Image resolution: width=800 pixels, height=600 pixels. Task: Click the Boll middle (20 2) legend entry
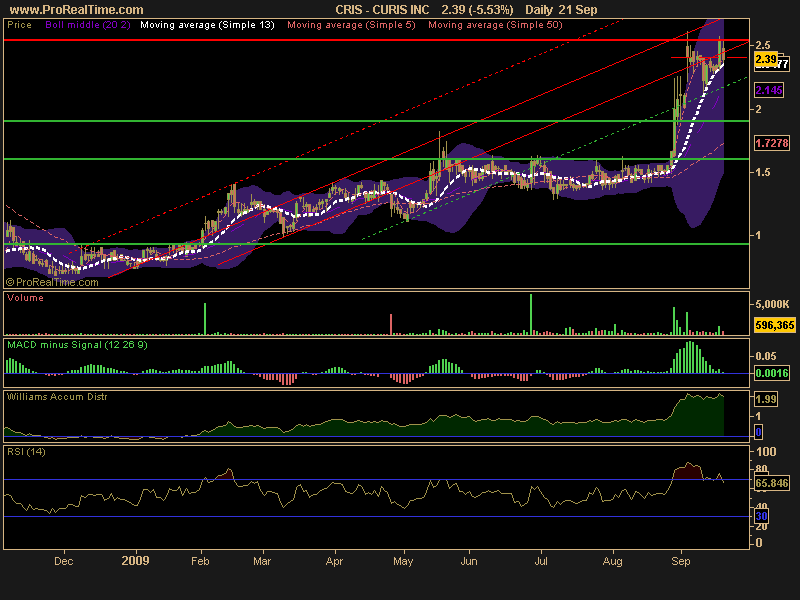(x=88, y=24)
